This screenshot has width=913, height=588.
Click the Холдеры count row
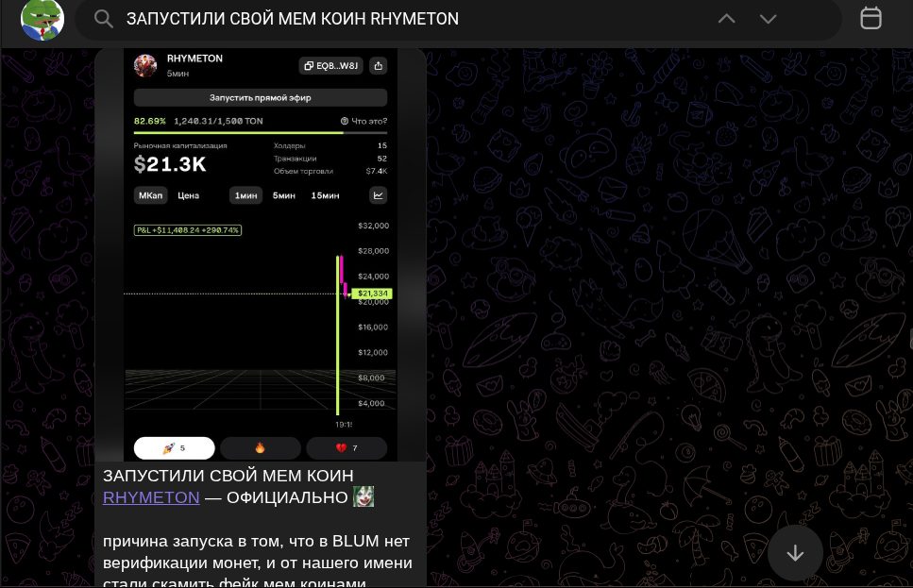pyautogui.click(x=330, y=145)
